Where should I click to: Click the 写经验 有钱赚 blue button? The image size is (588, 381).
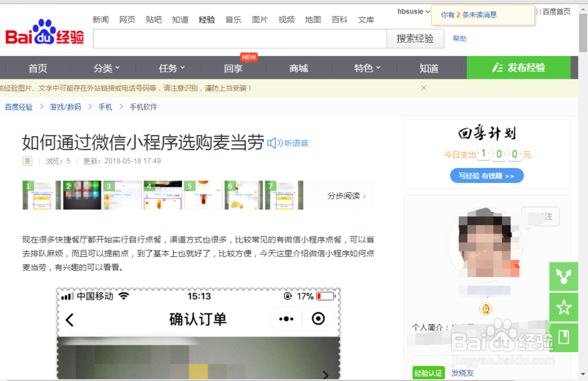pyautogui.click(x=486, y=175)
